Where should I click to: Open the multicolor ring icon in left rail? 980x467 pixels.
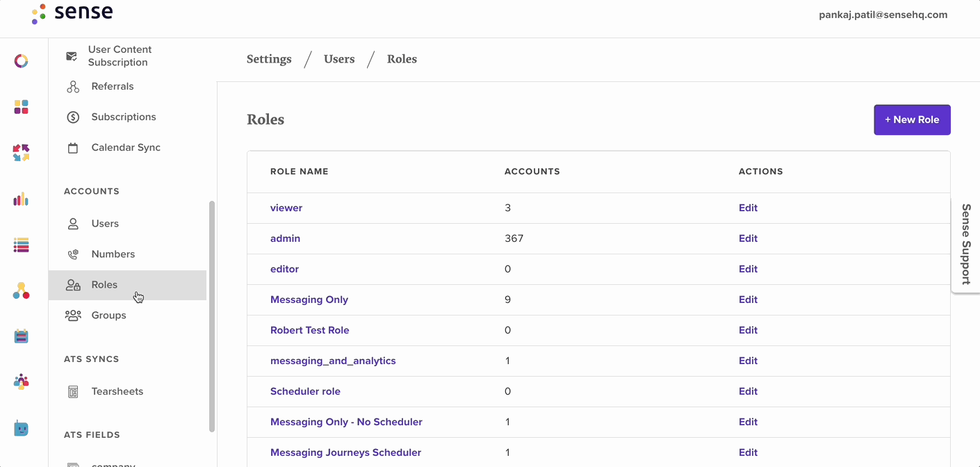click(21, 61)
